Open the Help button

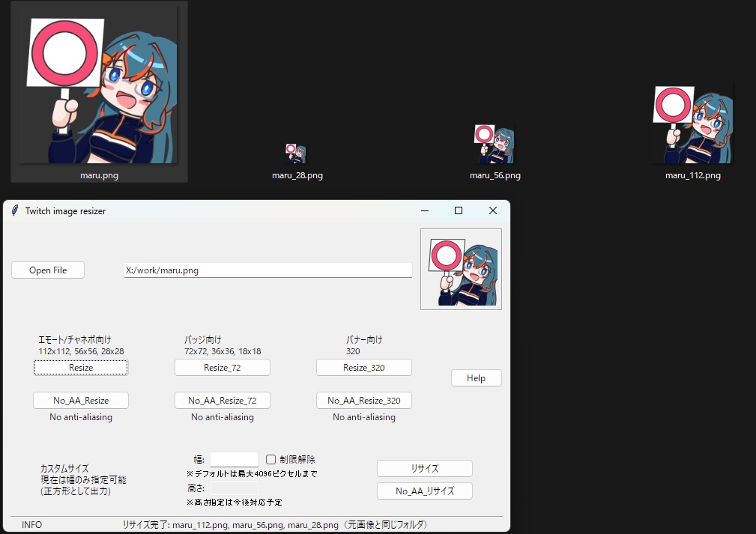click(477, 378)
